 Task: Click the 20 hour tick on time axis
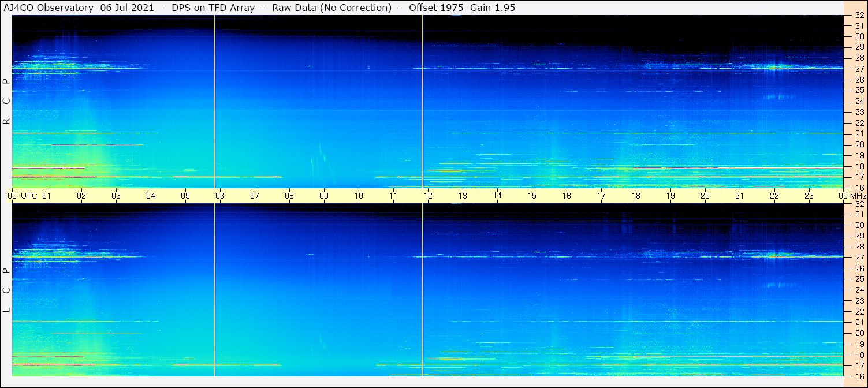tap(705, 196)
